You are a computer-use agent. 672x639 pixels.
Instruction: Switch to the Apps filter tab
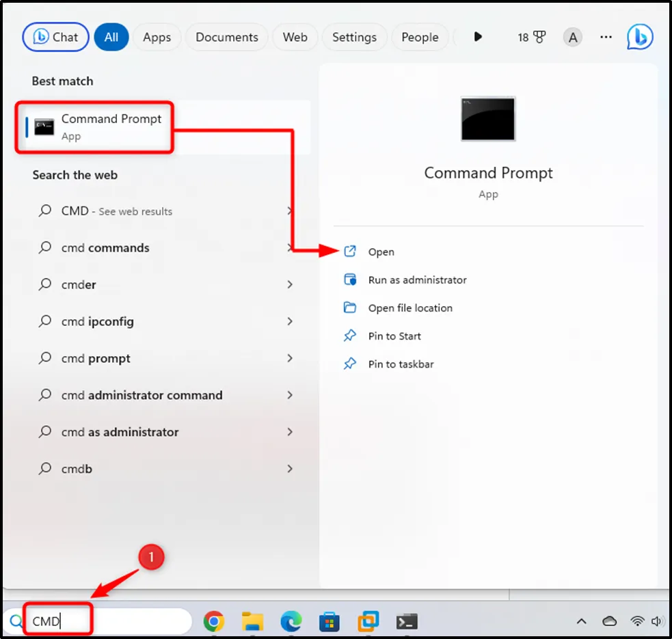coord(157,37)
